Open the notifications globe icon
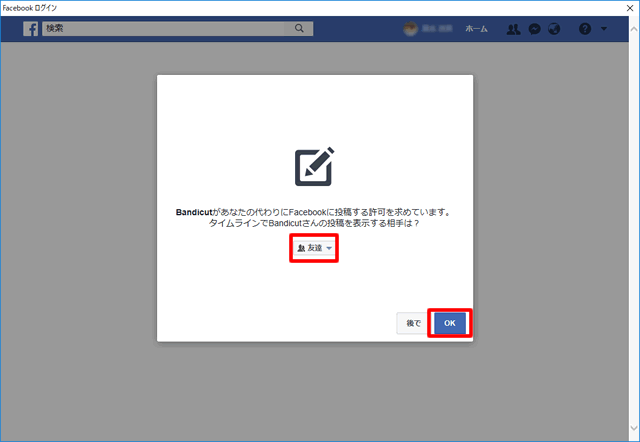 click(554, 29)
